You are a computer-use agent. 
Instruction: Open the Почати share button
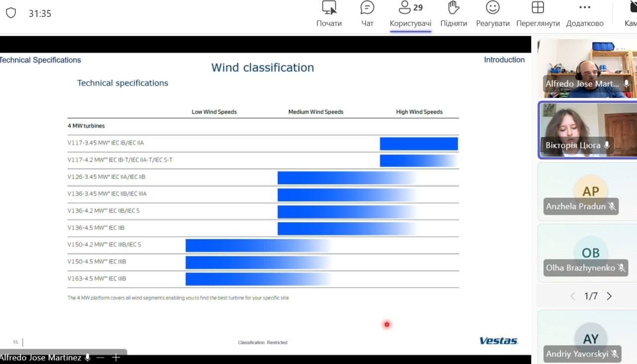[329, 14]
